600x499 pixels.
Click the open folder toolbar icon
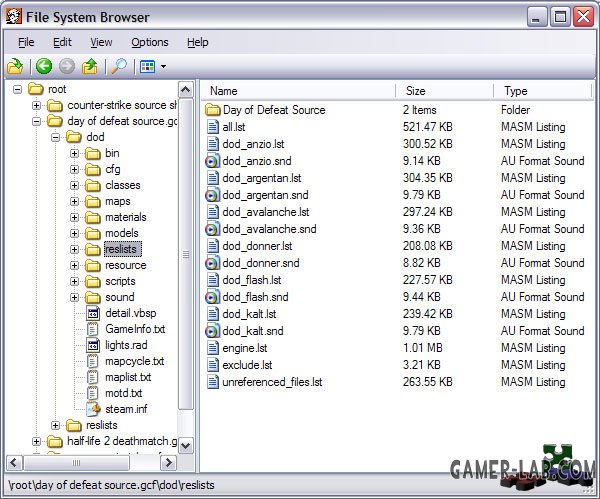click(x=15, y=67)
